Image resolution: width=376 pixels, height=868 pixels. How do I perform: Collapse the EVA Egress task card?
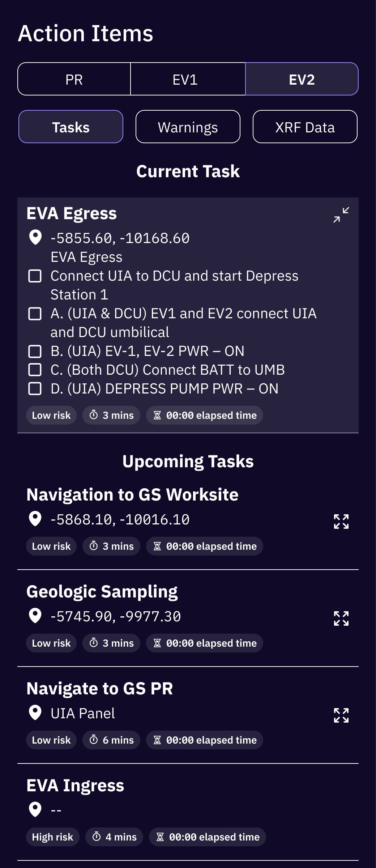pos(341,215)
